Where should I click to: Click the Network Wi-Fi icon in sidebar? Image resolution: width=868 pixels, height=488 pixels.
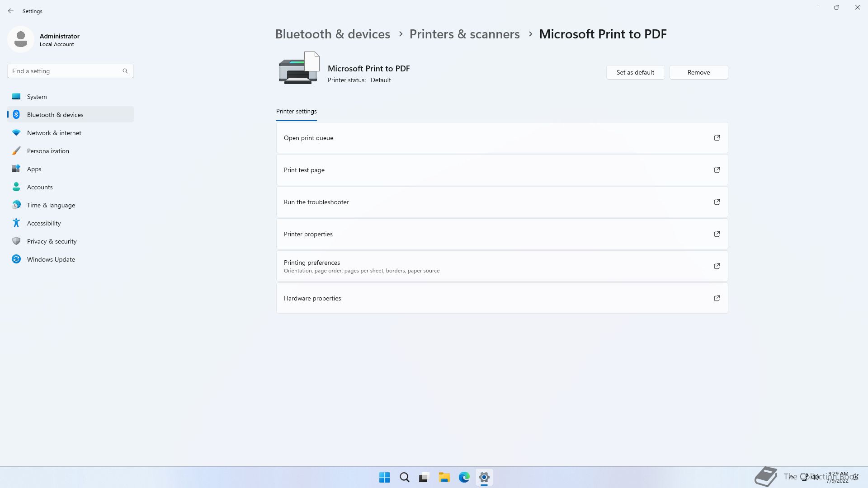(x=16, y=132)
